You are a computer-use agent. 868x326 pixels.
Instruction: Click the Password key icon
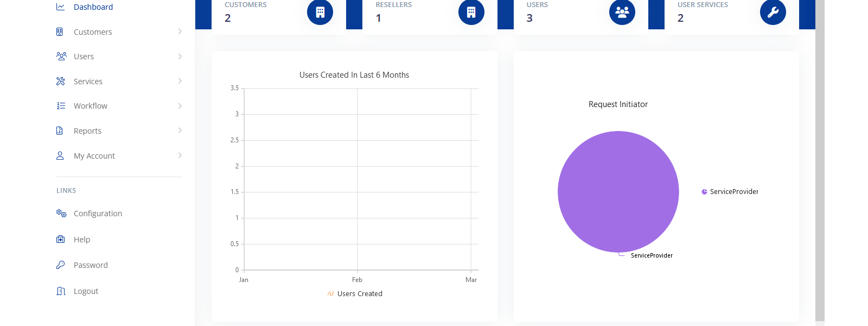(61, 265)
